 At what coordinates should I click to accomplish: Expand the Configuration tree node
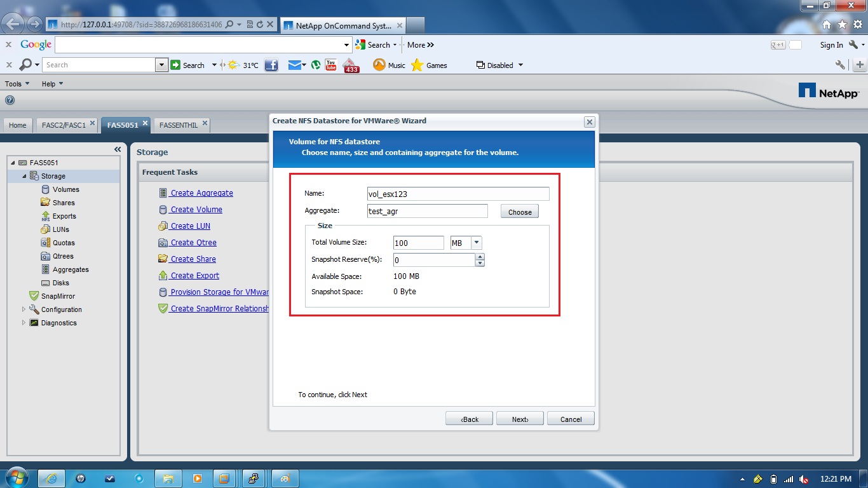24,309
